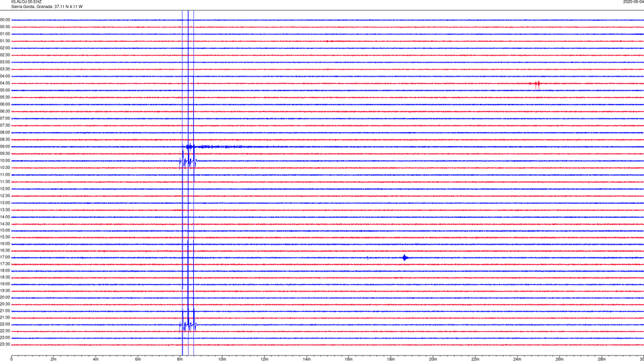Image resolution: width=644 pixels, height=362 pixels.
Task: Click the 22m tick label on the time axis
Action: tap(475, 359)
